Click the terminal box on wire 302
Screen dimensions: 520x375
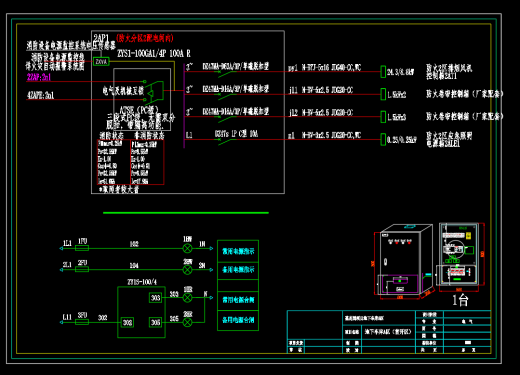point(127,322)
